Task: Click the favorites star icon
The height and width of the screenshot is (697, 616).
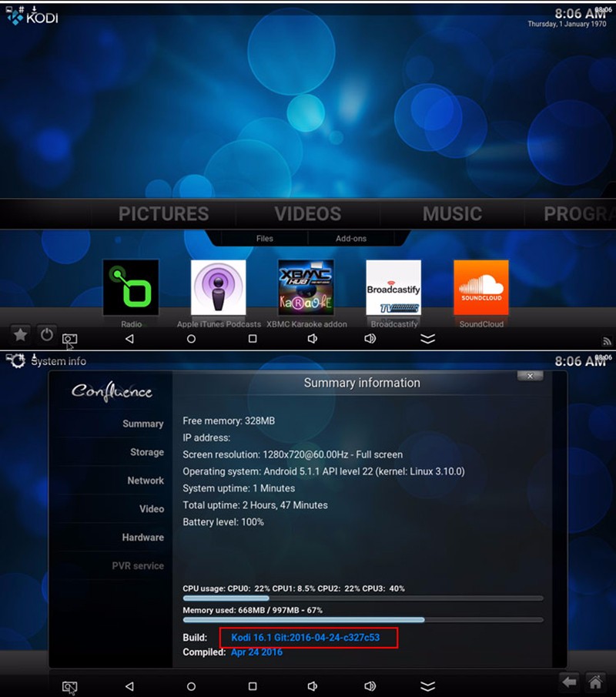Action: [20, 334]
